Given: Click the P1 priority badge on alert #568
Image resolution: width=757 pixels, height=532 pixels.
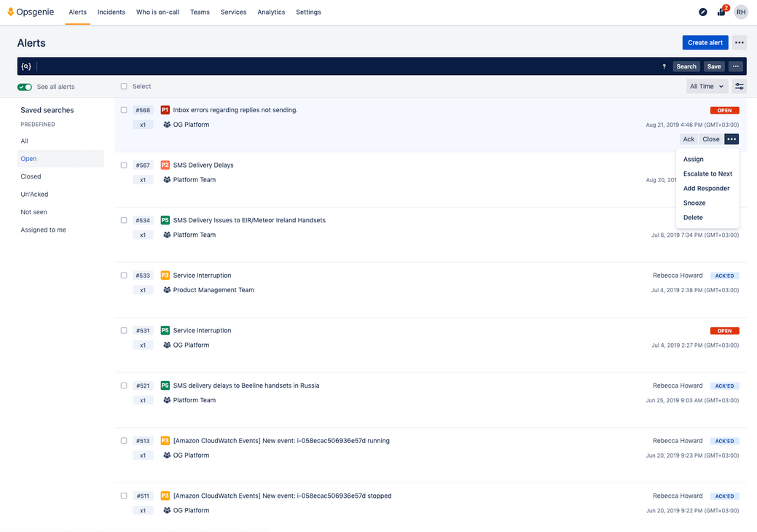Looking at the screenshot, I should click(x=165, y=110).
